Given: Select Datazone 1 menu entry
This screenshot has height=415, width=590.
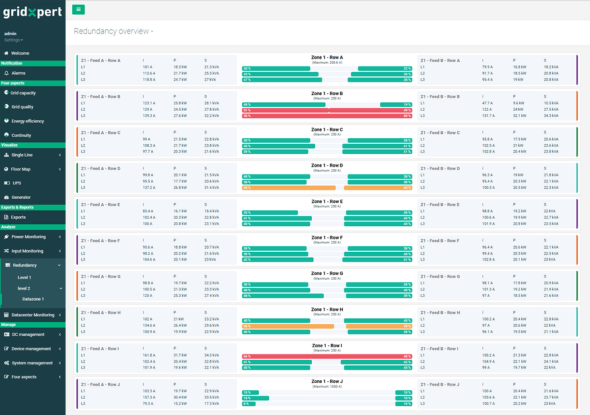Looking at the screenshot, I should click(33, 299).
